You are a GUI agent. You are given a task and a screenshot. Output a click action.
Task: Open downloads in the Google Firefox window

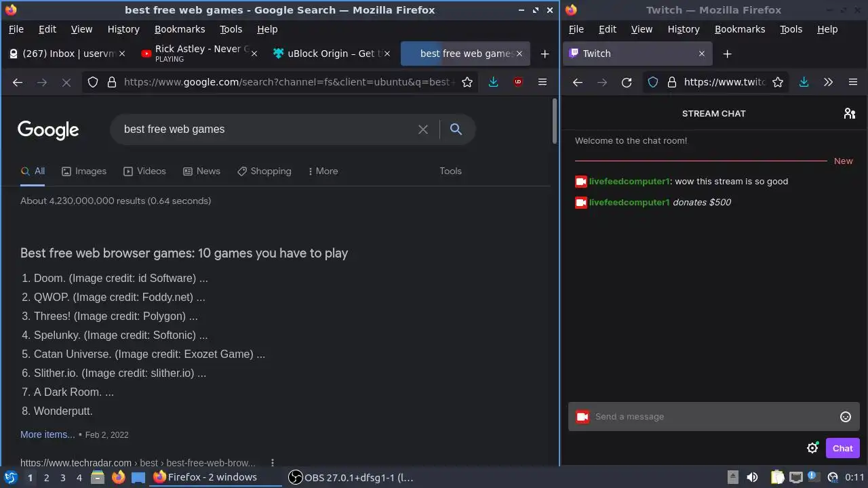(494, 82)
